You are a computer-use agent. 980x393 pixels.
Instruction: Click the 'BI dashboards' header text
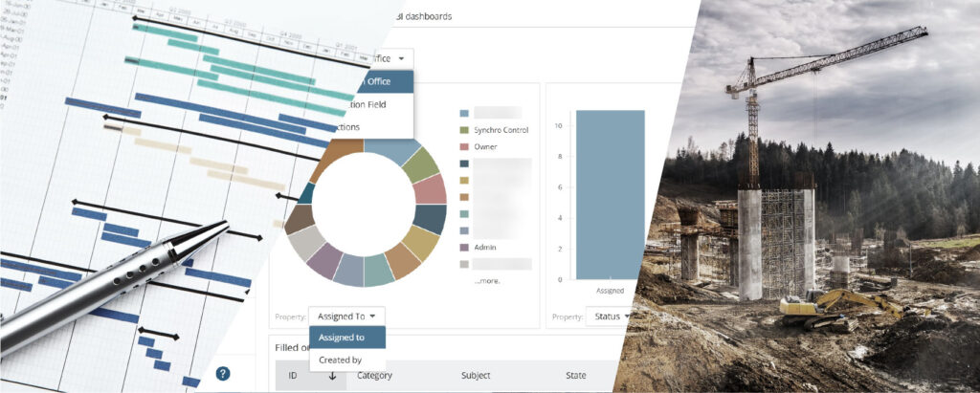(x=424, y=16)
